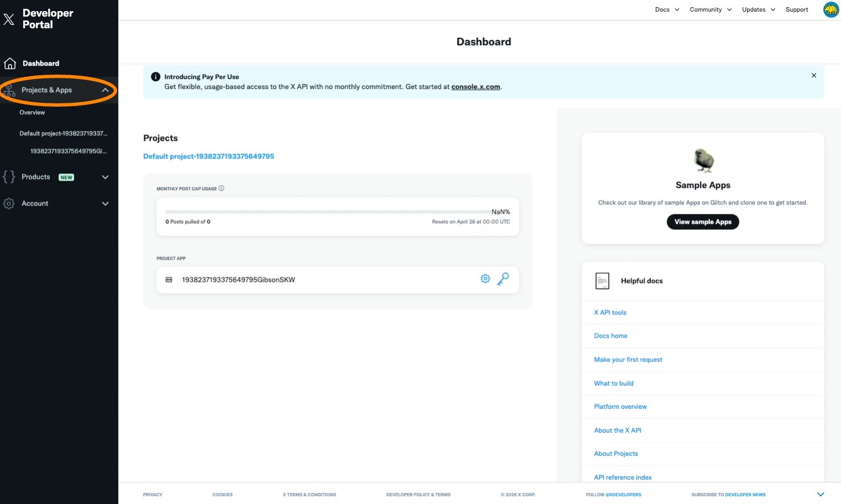Open Developer Policy & Terms footer link
The width and height of the screenshot is (841, 504).
(418, 495)
